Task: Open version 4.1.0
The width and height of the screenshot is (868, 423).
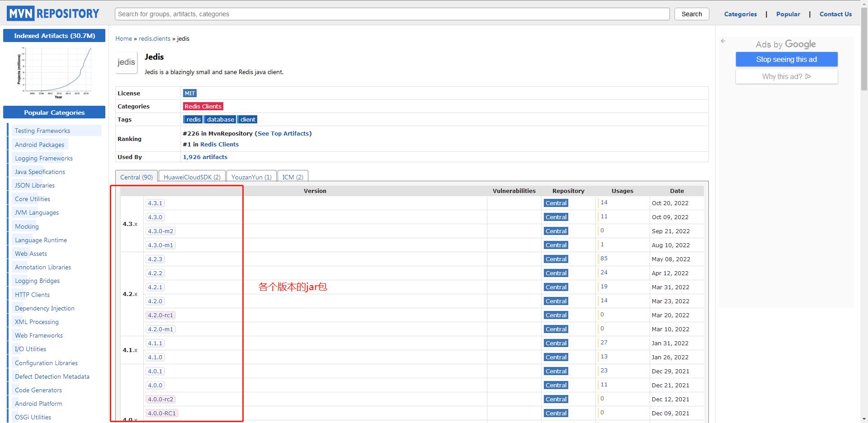Action: [x=155, y=357]
